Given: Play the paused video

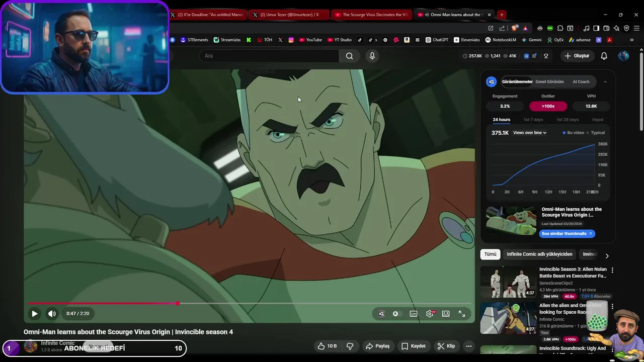Looking at the screenshot, I should 35,314.
